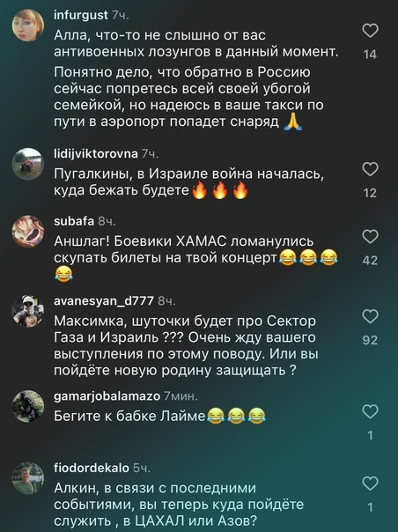This screenshot has width=398, height=532.
Task: Tap heart on subafa's comment
Action: point(370,236)
